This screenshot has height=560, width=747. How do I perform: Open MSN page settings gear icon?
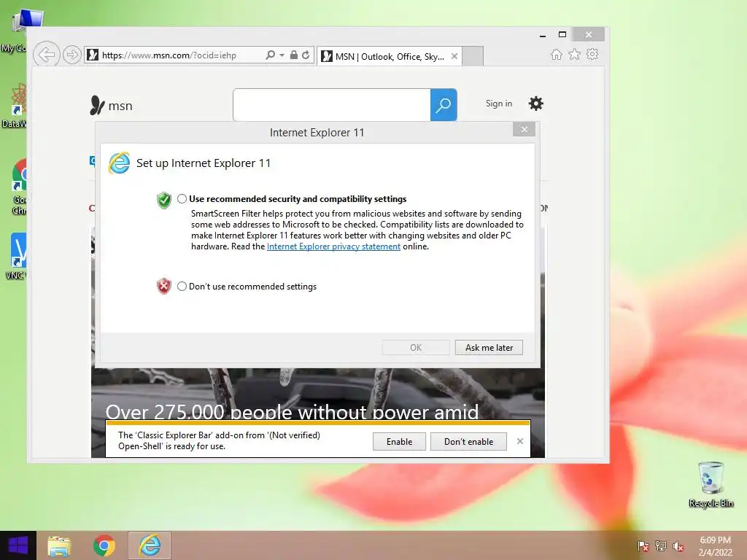(x=536, y=104)
